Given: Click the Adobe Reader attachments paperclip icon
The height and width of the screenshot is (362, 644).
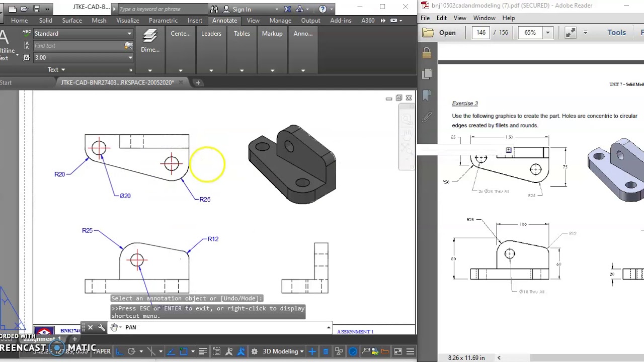Looking at the screenshot, I should (427, 117).
